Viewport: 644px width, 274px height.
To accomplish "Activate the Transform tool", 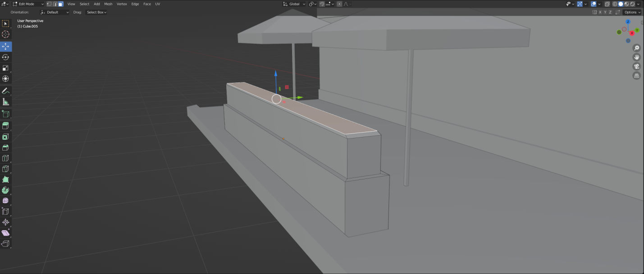I will tap(6, 79).
